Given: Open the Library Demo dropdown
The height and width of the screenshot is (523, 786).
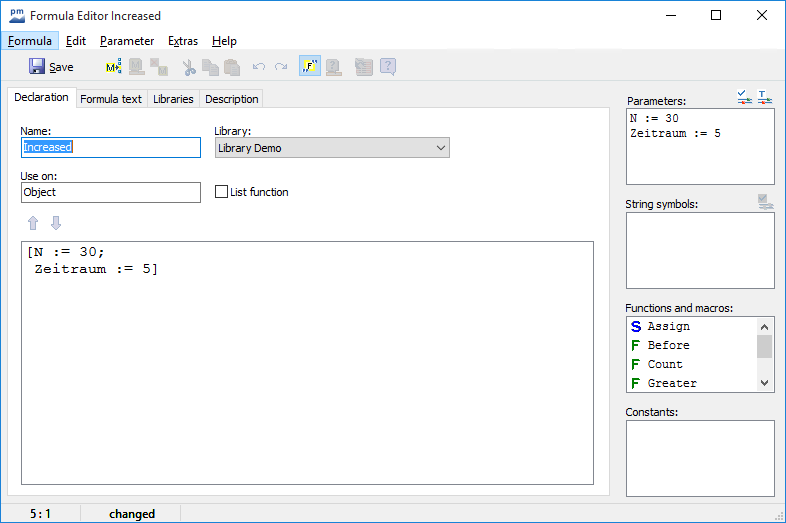Looking at the screenshot, I should 332,148.
